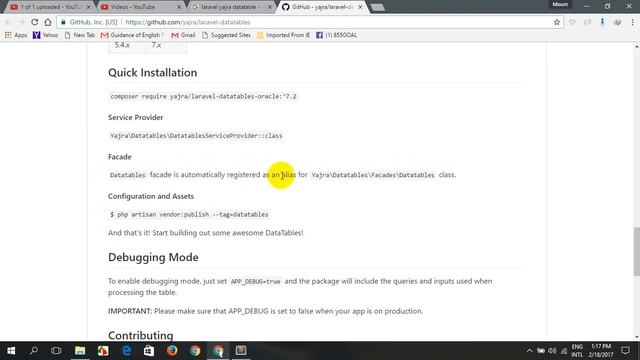This screenshot has width=640, height=360.
Task: Open Chrome's three-dot menu
Action: click(x=633, y=22)
